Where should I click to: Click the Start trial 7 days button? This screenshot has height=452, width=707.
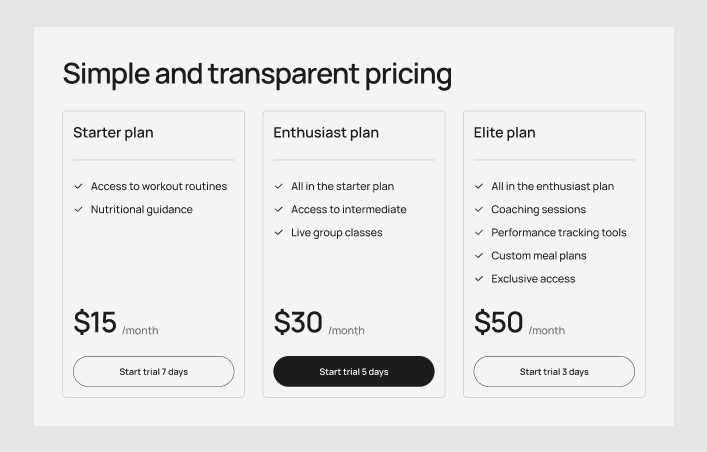(x=153, y=371)
